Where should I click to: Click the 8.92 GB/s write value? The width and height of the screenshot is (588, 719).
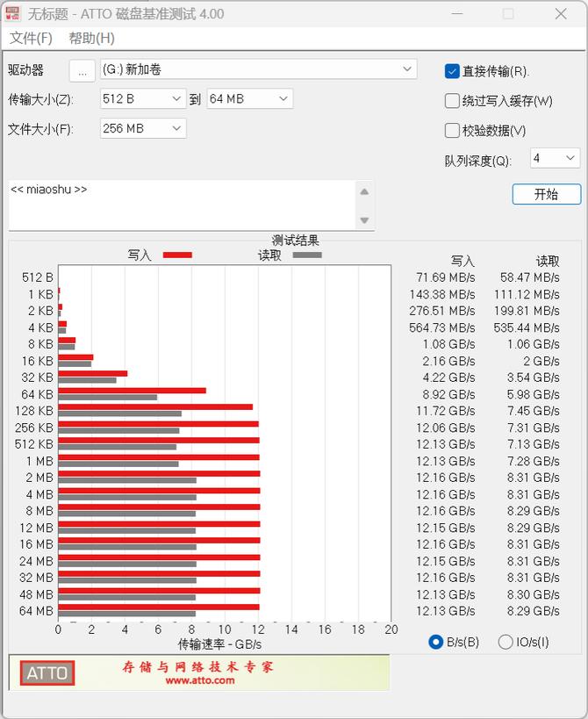pos(448,394)
